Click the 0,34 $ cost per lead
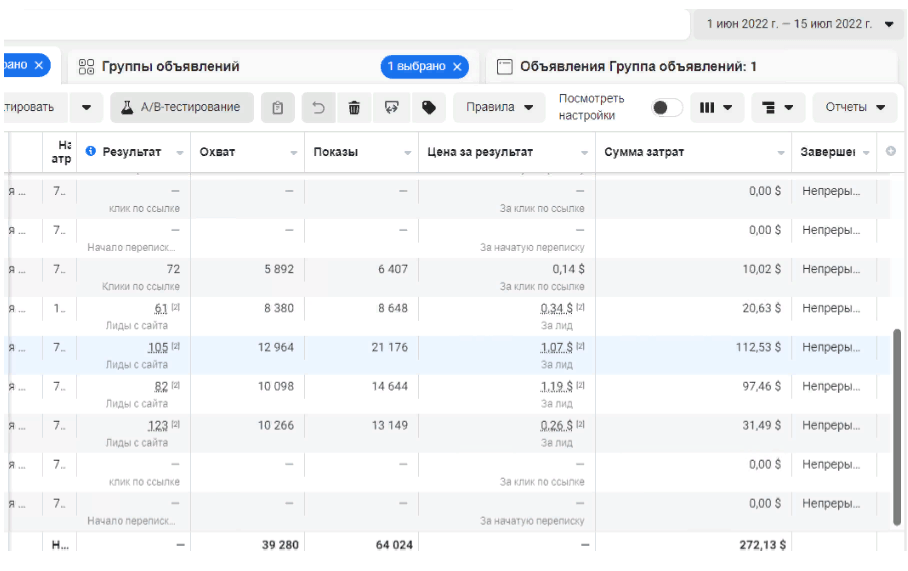 (x=556, y=309)
